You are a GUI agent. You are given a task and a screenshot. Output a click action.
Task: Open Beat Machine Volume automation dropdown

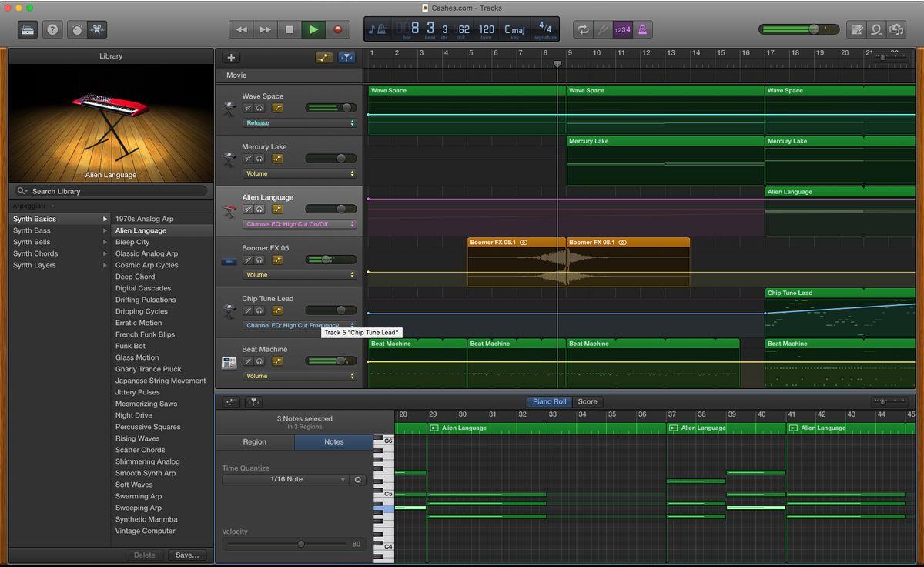click(x=300, y=376)
